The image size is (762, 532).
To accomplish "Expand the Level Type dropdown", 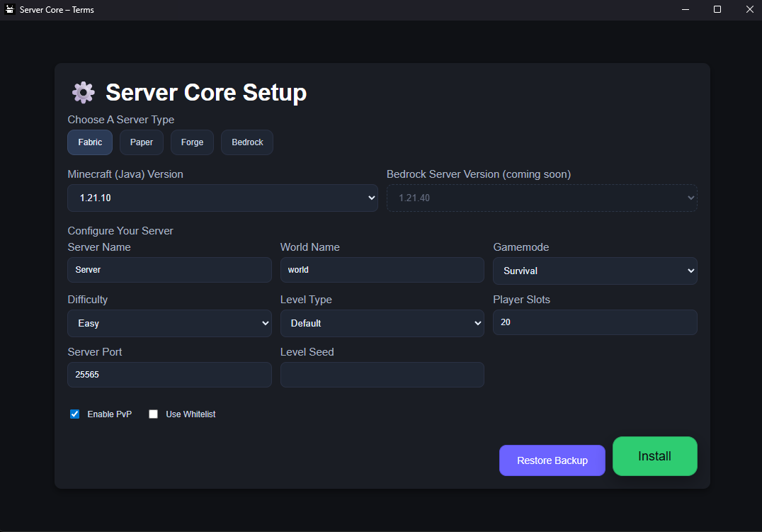I will pyautogui.click(x=382, y=323).
